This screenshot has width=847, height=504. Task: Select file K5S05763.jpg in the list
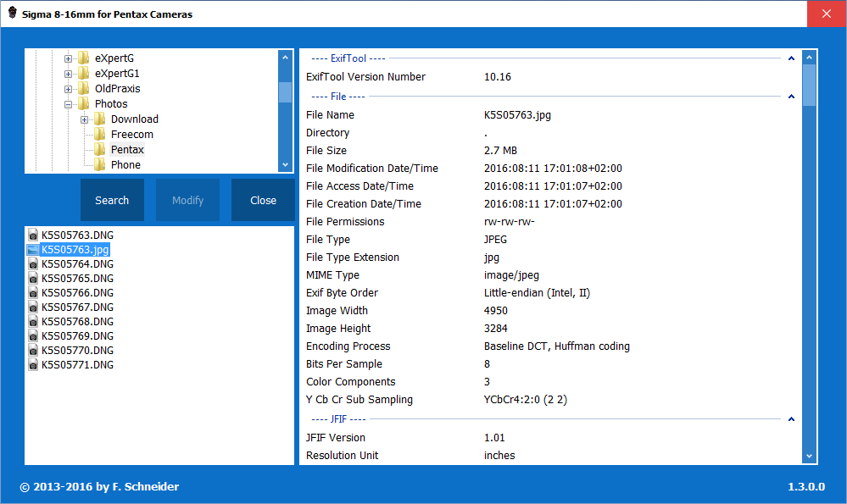click(x=75, y=250)
